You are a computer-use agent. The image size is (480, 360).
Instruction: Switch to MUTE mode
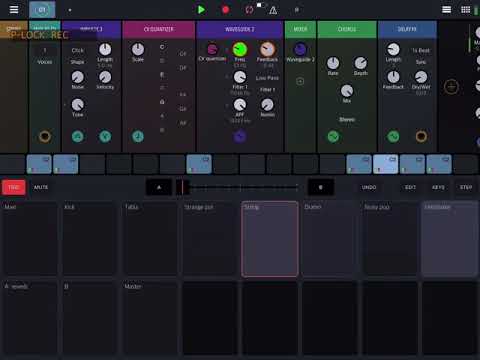pos(41,187)
